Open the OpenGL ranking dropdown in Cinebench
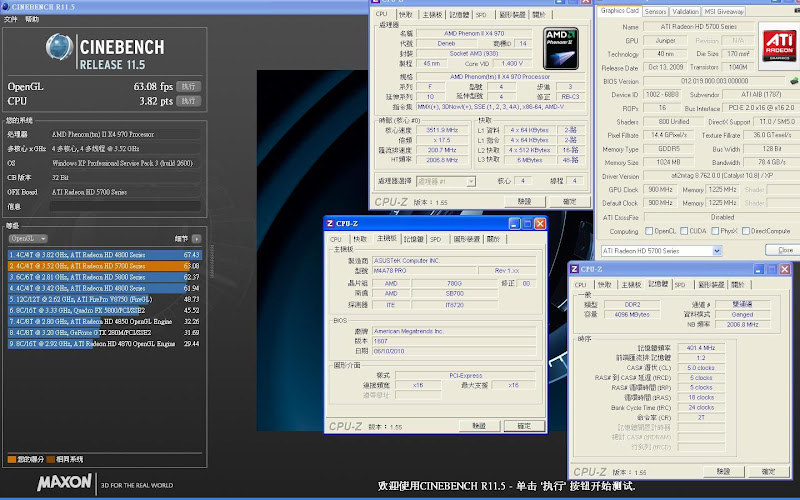Viewport: 800px width, 500px height. click(x=28, y=238)
